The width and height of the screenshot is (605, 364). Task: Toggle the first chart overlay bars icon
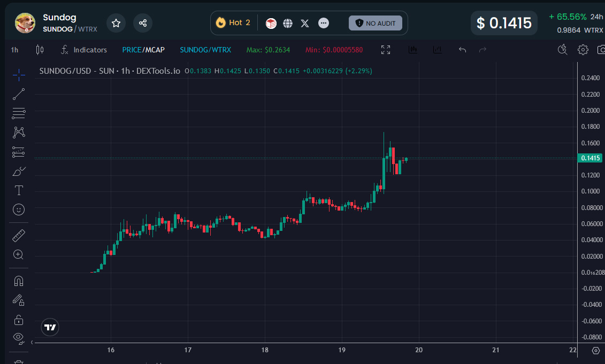[x=413, y=50]
